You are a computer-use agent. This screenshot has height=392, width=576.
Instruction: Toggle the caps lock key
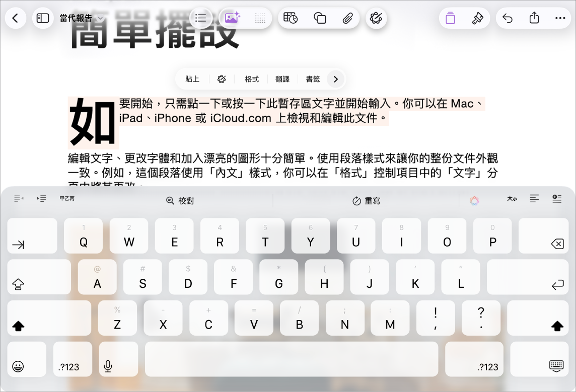click(39, 277)
